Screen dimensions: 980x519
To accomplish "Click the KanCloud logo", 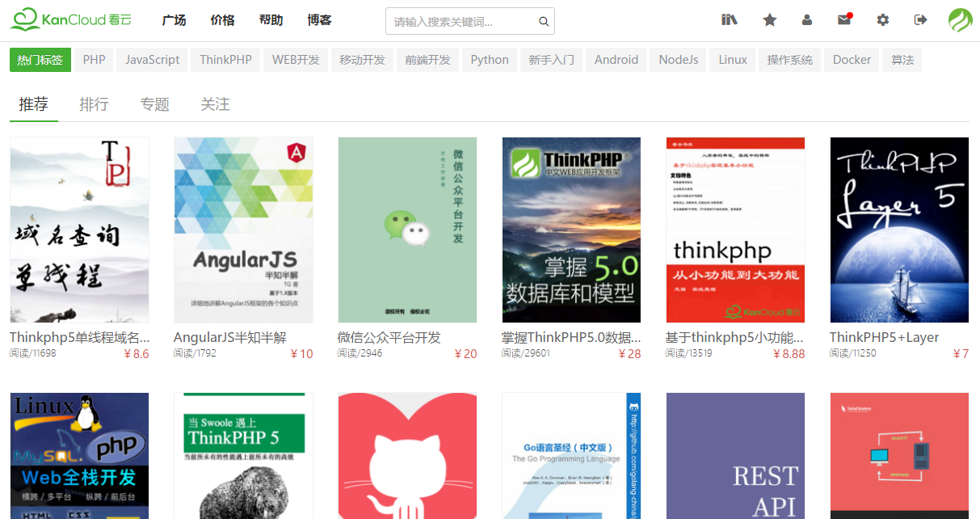I will coord(71,19).
